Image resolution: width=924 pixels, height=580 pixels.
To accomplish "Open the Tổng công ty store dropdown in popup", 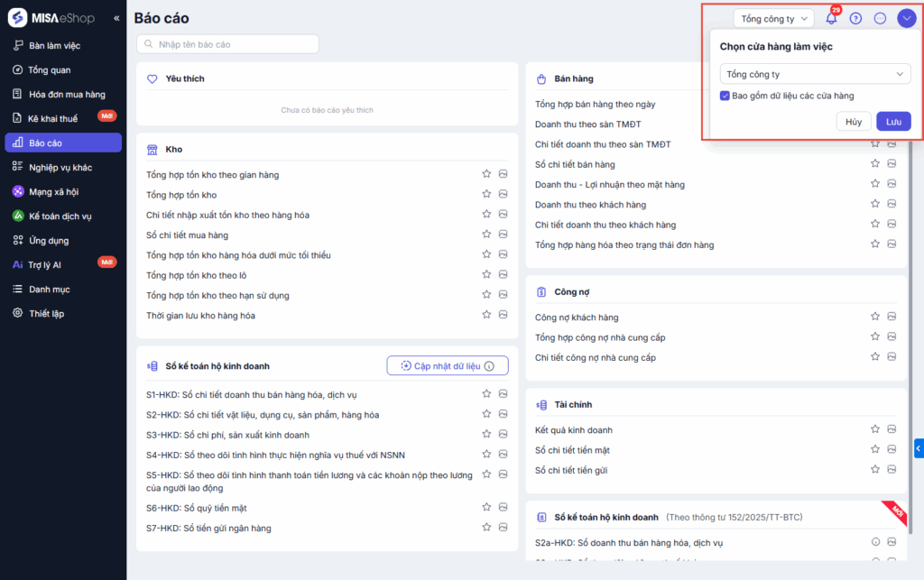I will 815,74.
